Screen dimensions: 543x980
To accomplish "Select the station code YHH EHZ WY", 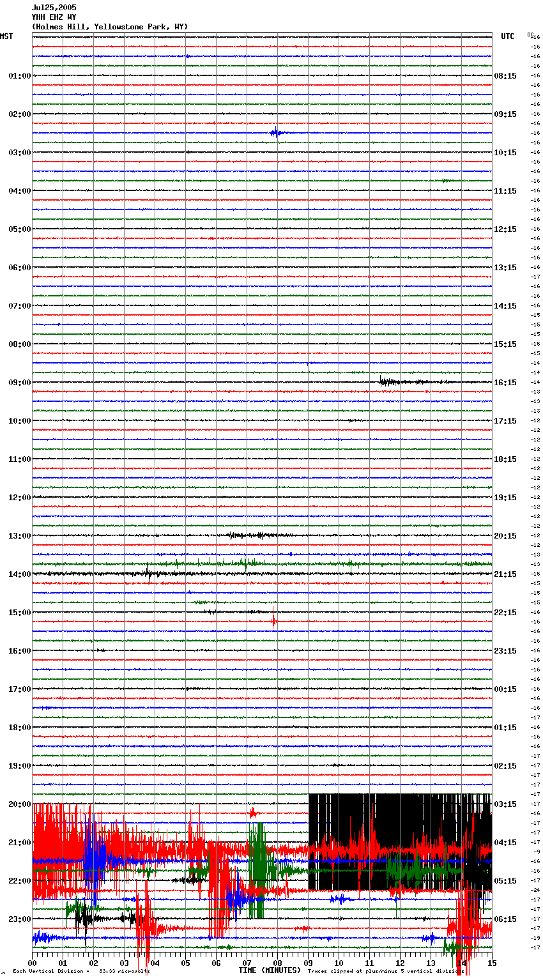I will [54, 17].
